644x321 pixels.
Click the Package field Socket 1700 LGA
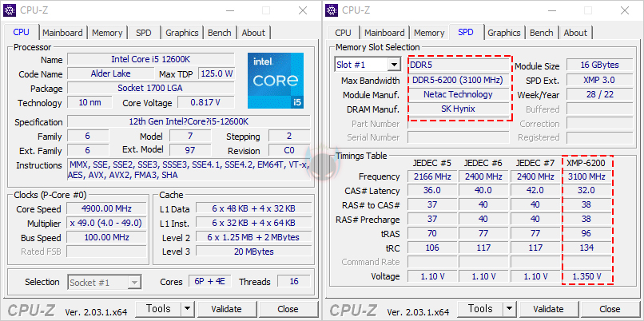[151, 88]
